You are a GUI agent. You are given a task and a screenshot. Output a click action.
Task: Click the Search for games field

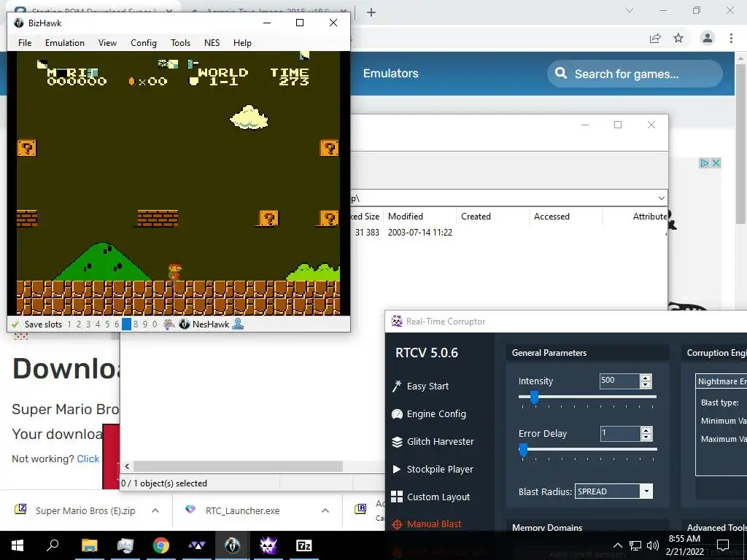coord(635,74)
